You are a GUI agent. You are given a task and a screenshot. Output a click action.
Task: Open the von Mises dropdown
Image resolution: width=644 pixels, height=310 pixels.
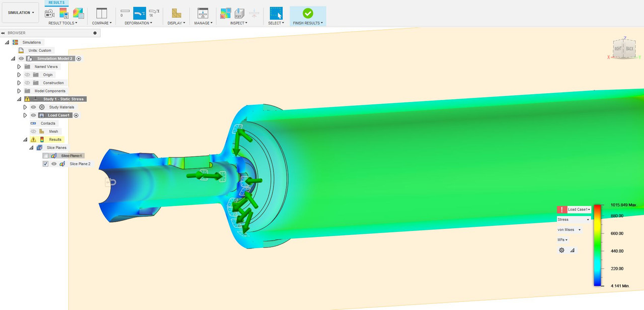pos(569,229)
